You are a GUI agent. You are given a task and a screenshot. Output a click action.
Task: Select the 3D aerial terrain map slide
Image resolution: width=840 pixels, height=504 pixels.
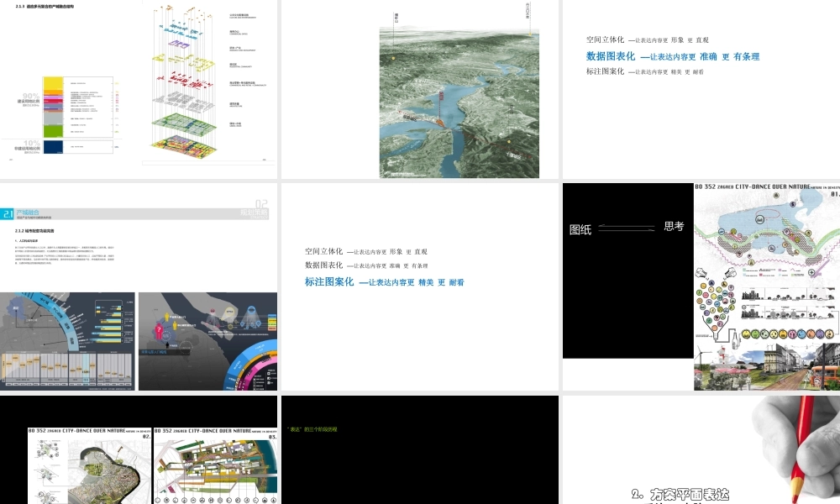pyautogui.click(x=459, y=94)
